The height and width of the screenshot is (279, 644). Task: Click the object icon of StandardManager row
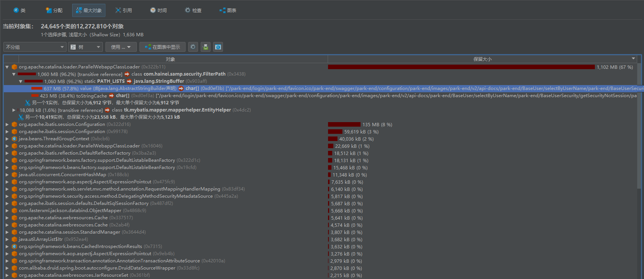coord(14,232)
